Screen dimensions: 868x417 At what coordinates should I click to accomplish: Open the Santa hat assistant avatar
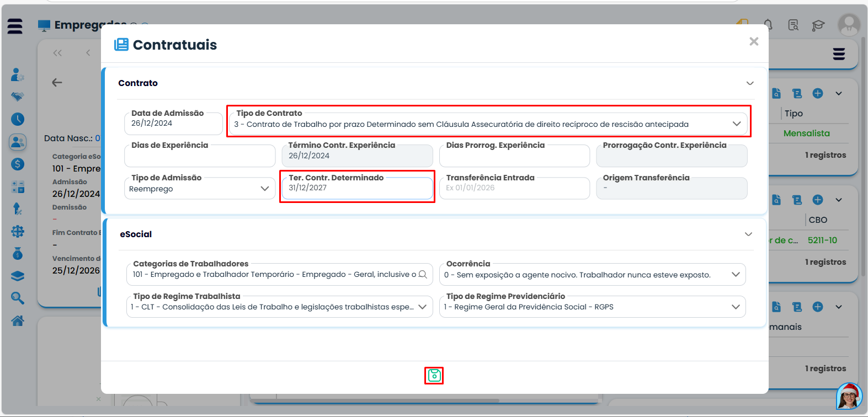[x=849, y=397]
